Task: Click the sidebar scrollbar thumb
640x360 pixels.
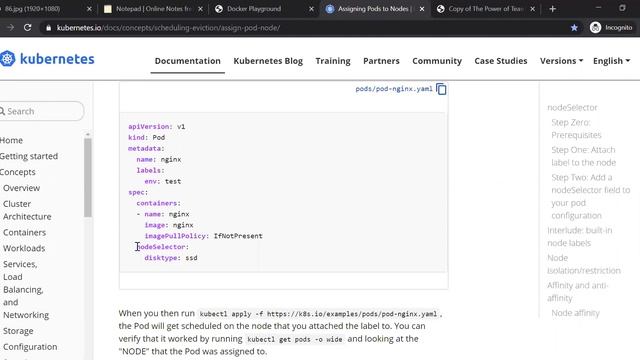Action: (x=87, y=178)
